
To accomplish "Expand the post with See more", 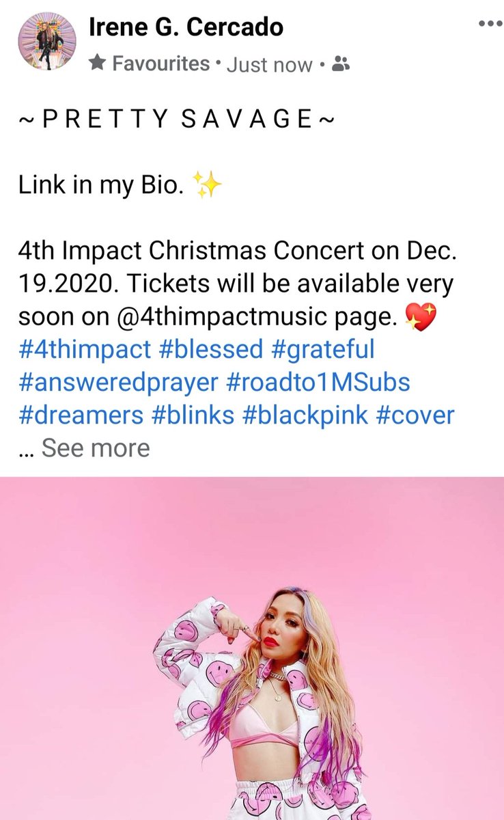I will 96,448.
